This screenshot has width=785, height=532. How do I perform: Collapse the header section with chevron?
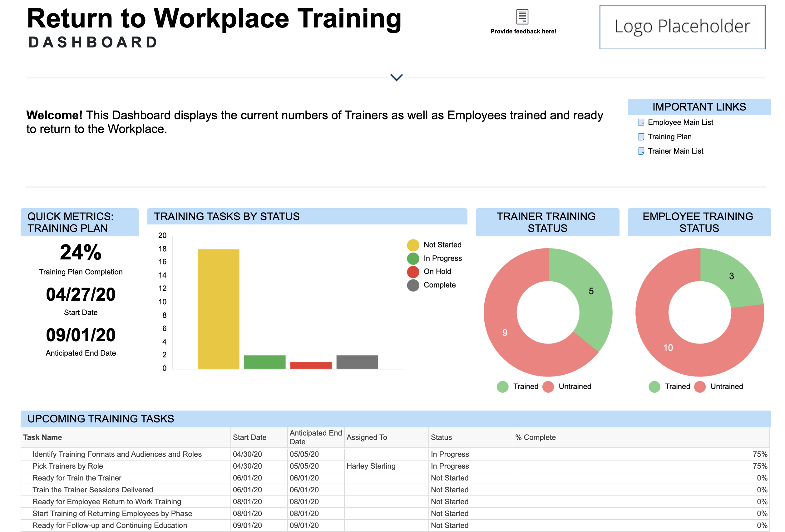396,77
